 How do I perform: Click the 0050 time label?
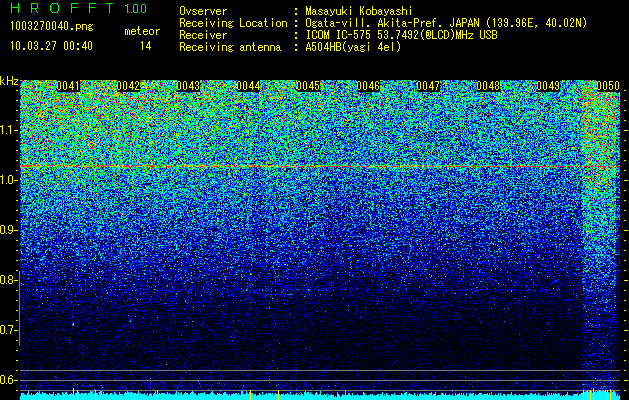608,86
